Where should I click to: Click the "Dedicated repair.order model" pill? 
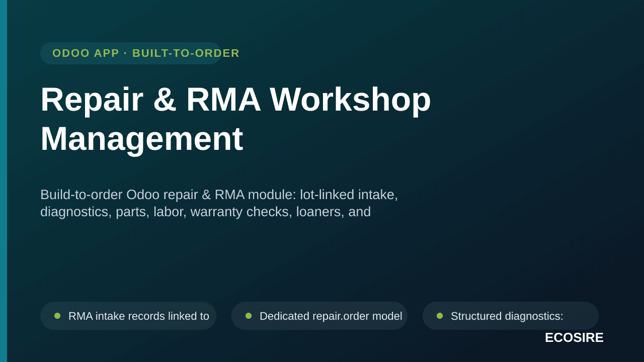click(319, 316)
